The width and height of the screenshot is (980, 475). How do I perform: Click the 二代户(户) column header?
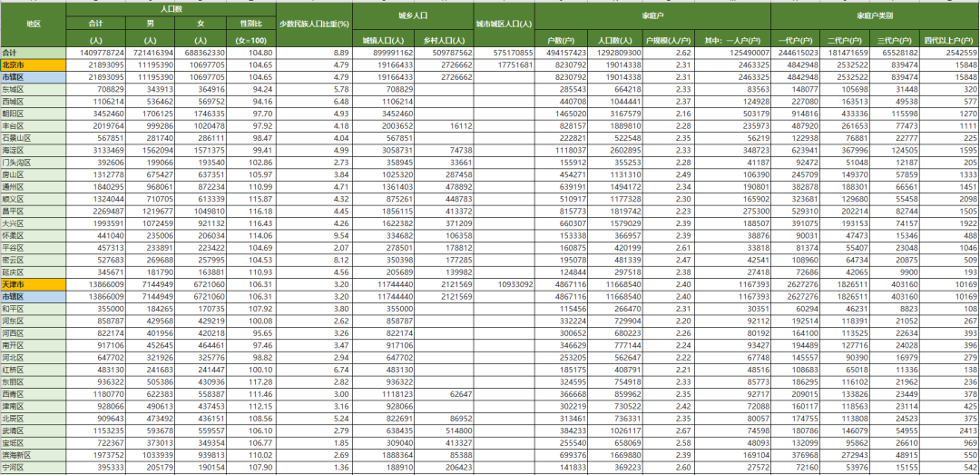(844, 41)
